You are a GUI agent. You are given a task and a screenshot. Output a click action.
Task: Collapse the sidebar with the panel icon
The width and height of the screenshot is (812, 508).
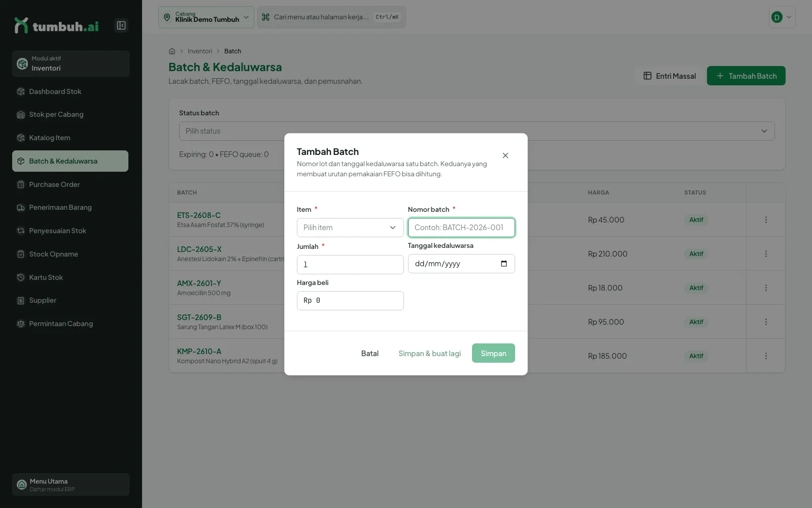pyautogui.click(x=121, y=25)
